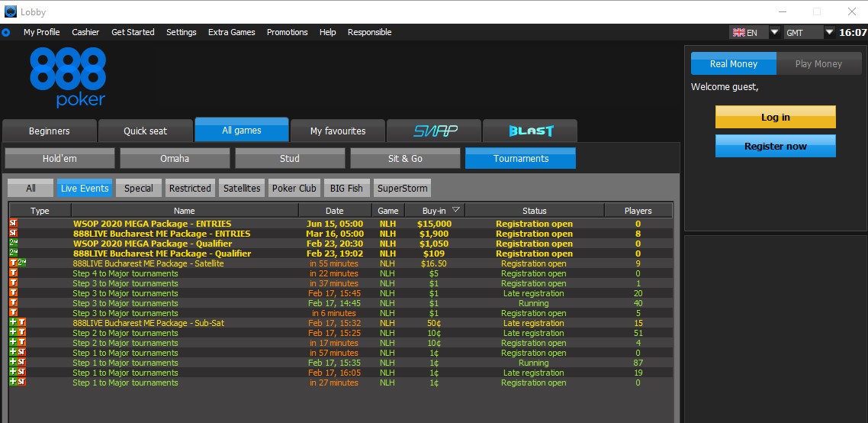868x423 pixels.
Task: Open the My favourites tab
Action: [338, 131]
